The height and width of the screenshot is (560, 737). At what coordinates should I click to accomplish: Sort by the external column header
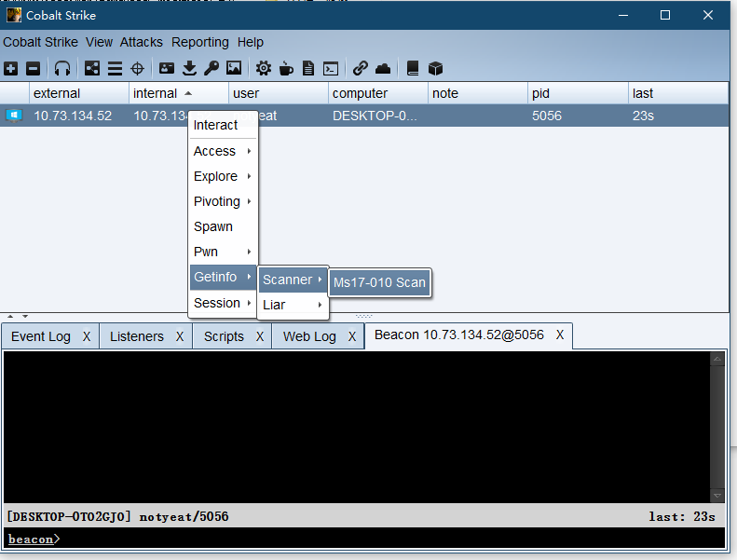(x=79, y=93)
